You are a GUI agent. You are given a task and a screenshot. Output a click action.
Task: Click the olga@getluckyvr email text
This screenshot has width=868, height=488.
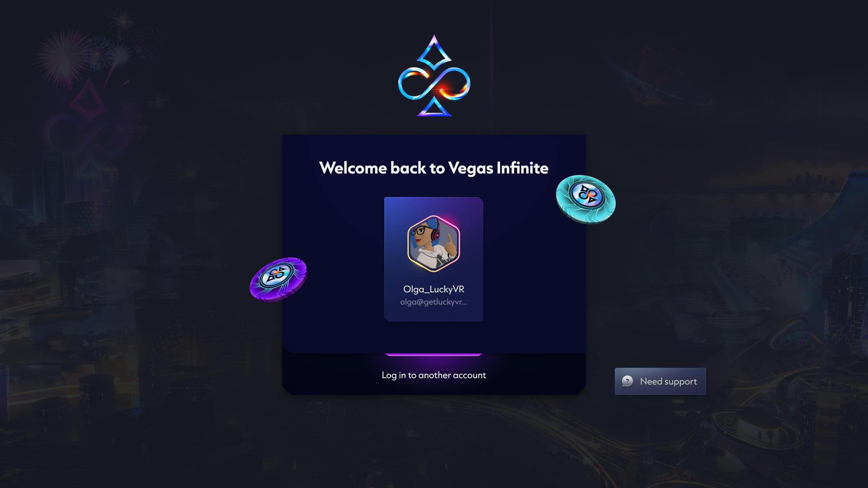click(434, 302)
